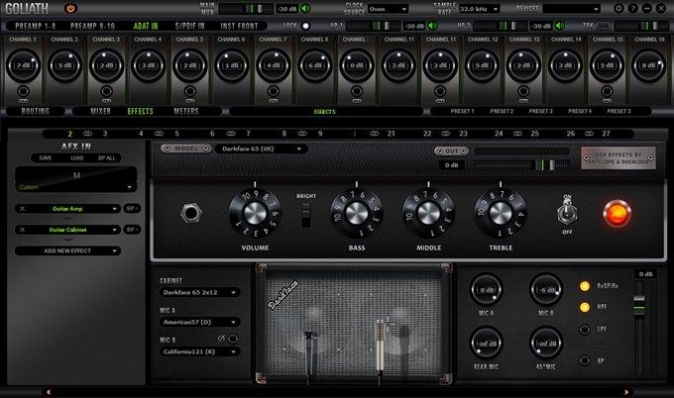The image size is (674, 398).
Task: Click the Add New Effect button
Action: pyautogui.click(x=68, y=251)
